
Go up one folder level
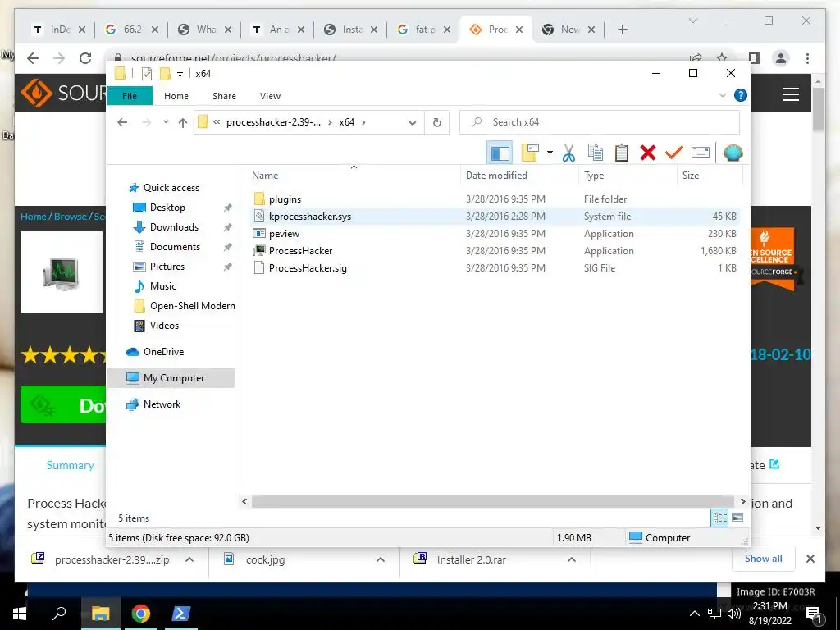183,123
